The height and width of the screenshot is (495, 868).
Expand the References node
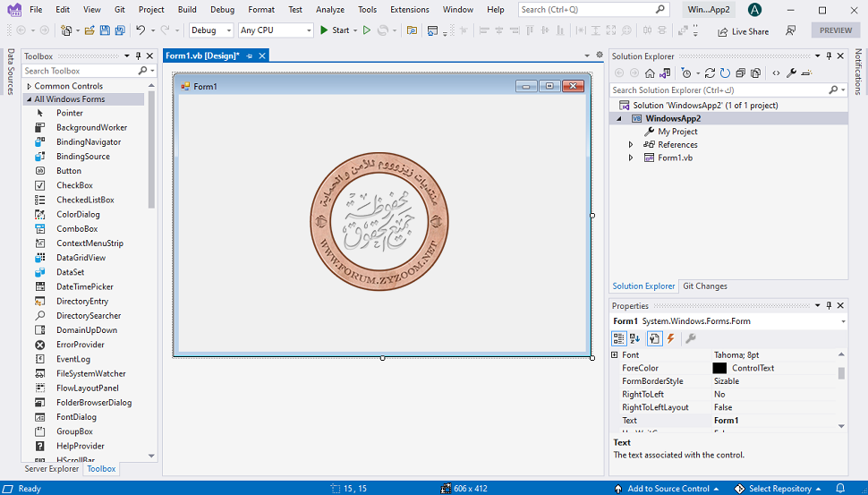coord(631,144)
